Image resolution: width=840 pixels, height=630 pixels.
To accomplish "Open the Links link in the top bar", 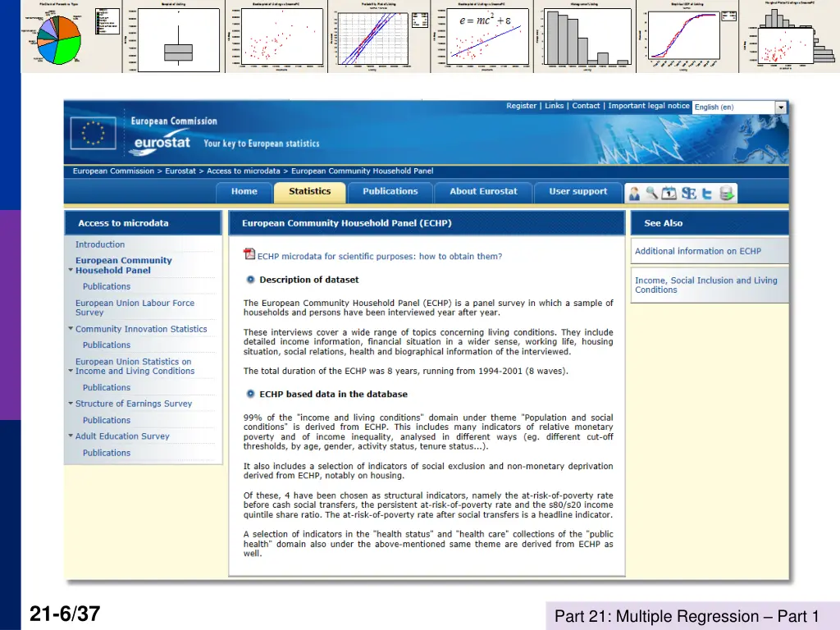I will pos(555,106).
